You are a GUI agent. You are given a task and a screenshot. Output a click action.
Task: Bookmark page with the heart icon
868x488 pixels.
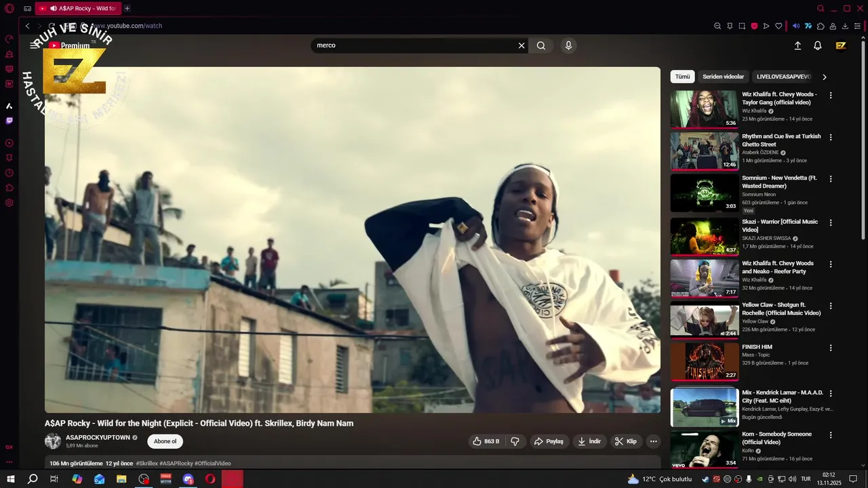click(778, 26)
